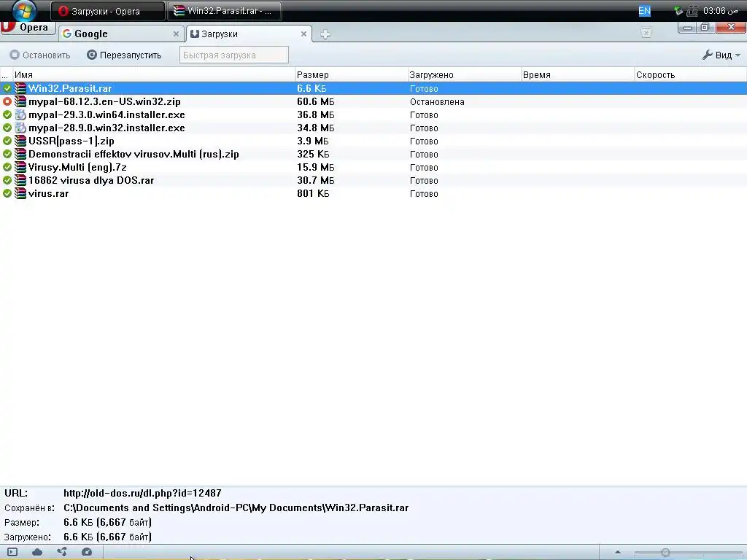
Task: Select 16862 virusa dlya DOS.rar download
Action: (373, 180)
